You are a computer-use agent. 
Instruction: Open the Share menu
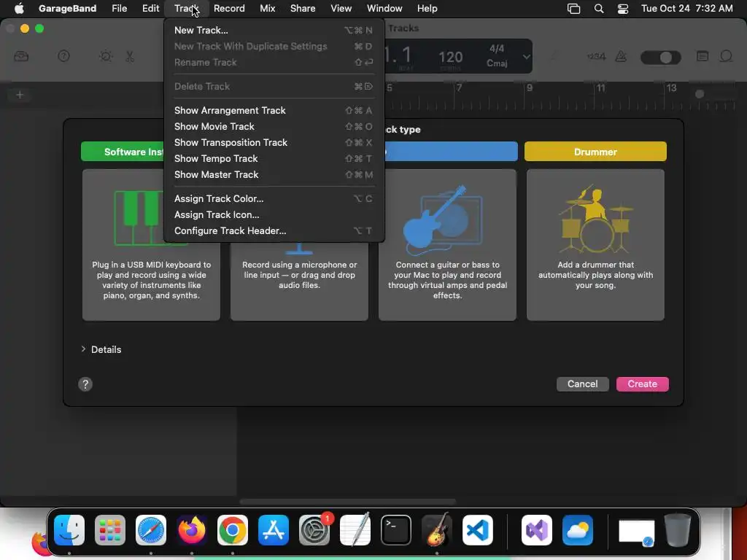[303, 9]
